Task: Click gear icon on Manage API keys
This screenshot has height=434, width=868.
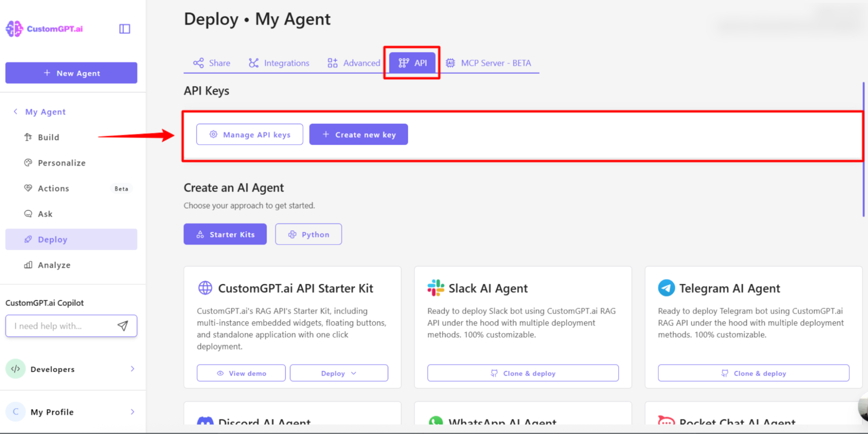Action: [213, 134]
